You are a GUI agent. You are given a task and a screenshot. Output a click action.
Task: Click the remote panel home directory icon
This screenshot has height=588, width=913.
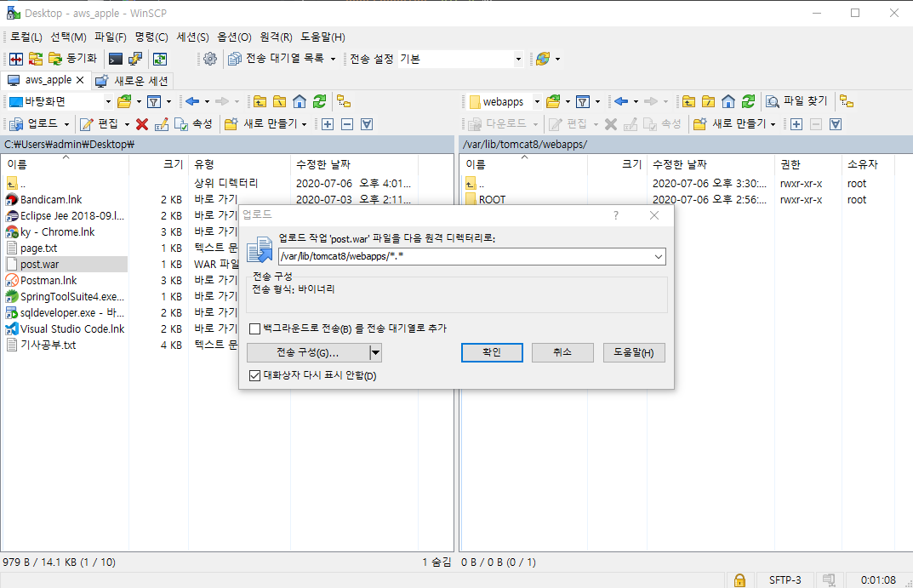(728, 102)
